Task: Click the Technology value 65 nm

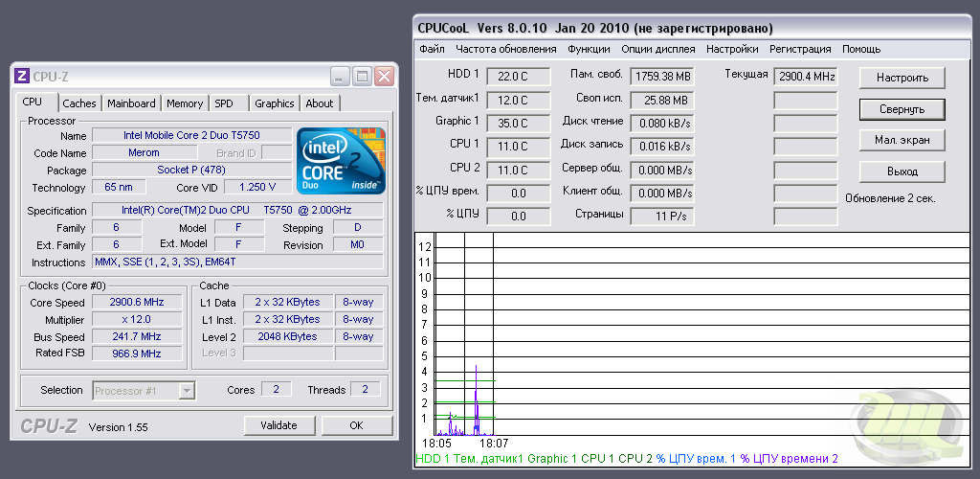Action: [119, 187]
